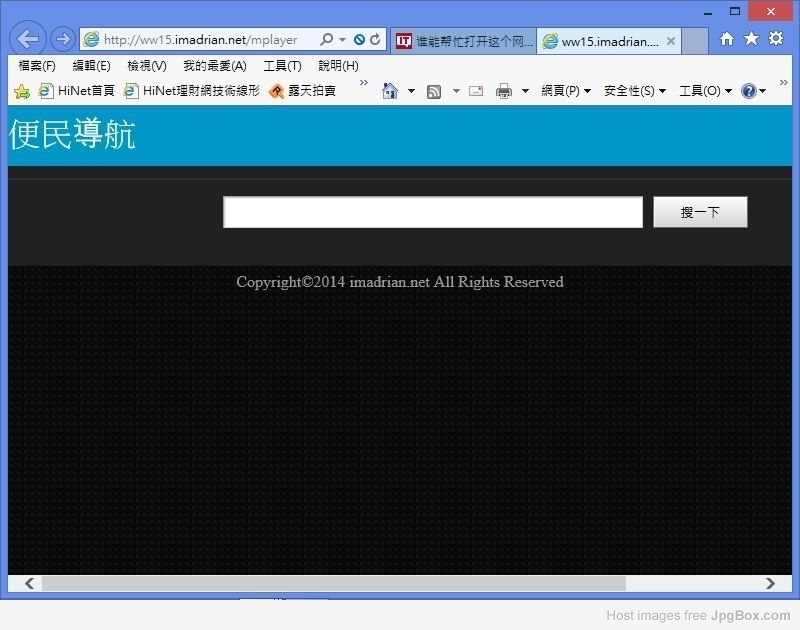
Task: Switch to the first tab with the red icon
Action: click(464, 41)
